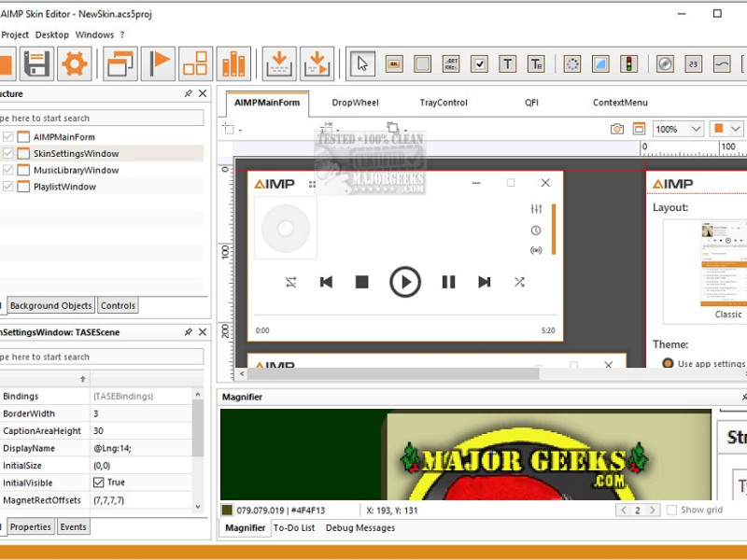Select the disc album art control tool
This screenshot has width=747, height=560.
point(665,63)
